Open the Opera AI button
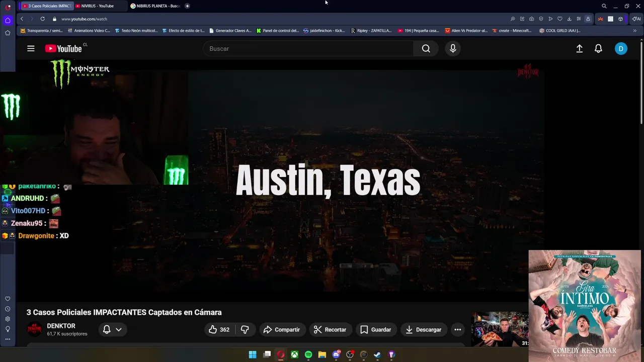The height and width of the screenshot is (362, 644). (636, 19)
